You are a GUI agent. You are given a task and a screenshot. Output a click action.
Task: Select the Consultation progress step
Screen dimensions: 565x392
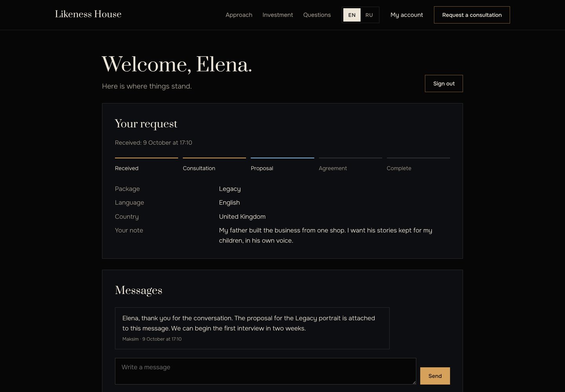tap(214, 165)
